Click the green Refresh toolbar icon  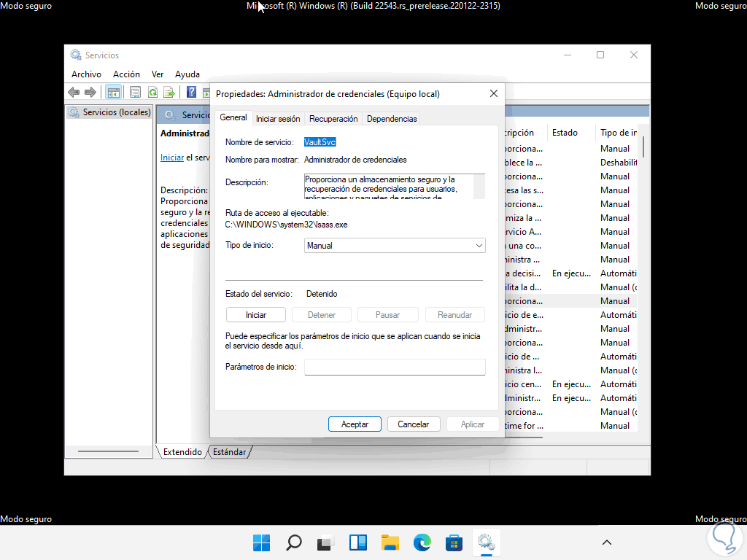(152, 92)
